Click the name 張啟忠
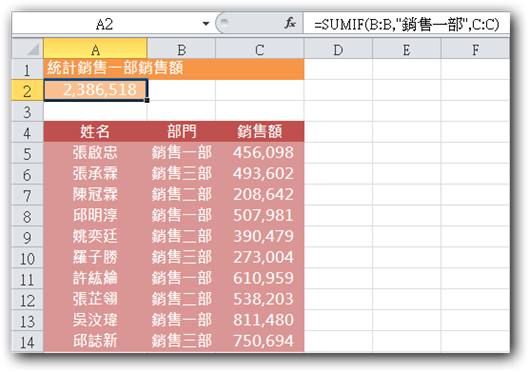Viewport: 529px width, 372px height. pyautogui.click(x=95, y=152)
